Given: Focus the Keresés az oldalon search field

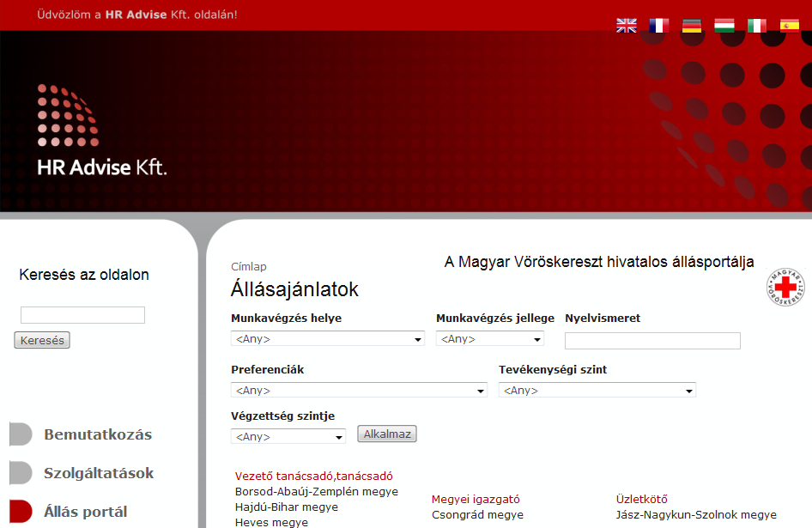Looking at the screenshot, I should [83, 315].
